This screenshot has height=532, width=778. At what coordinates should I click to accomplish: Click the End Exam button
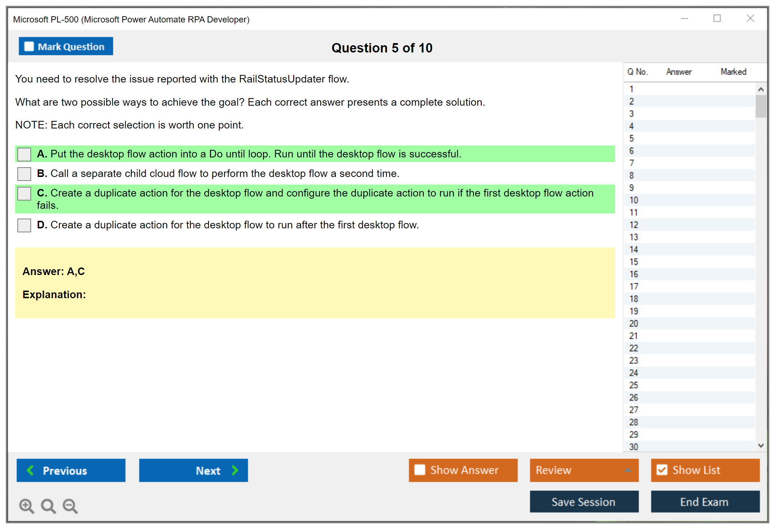click(x=705, y=502)
